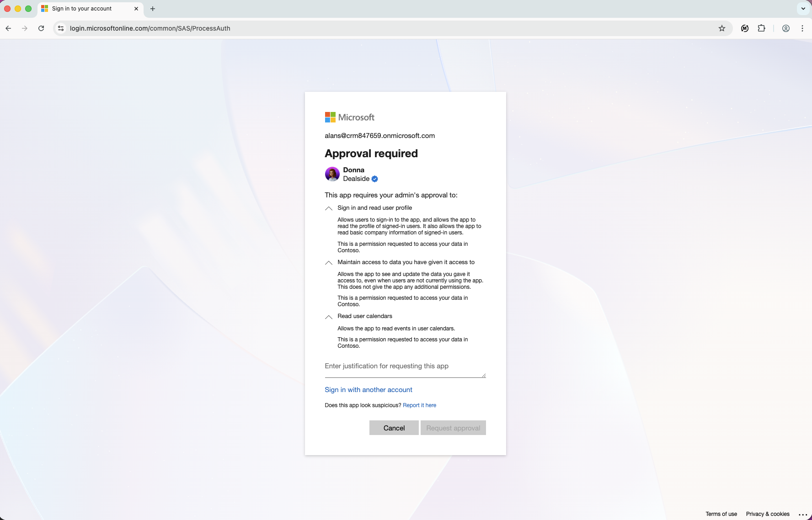The height and width of the screenshot is (520, 812).
Task: Open the circular M extension icon
Action: (x=745, y=28)
